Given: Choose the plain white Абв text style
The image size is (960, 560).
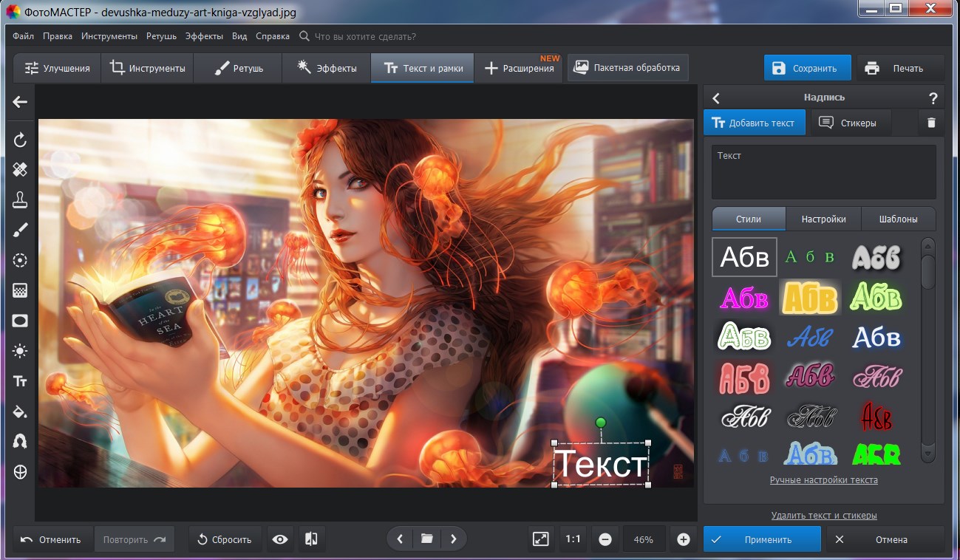Looking at the screenshot, I should click(744, 257).
